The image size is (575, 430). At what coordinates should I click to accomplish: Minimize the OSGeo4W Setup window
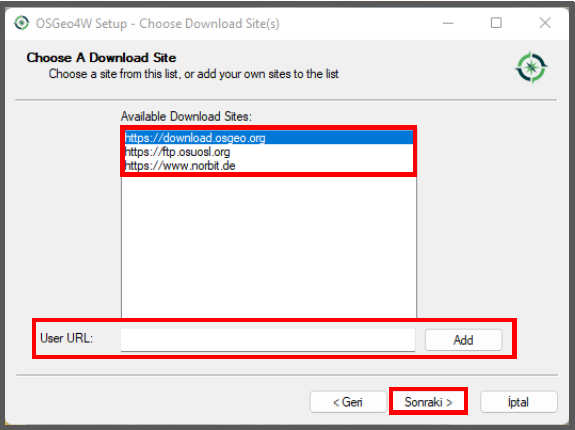(x=448, y=23)
